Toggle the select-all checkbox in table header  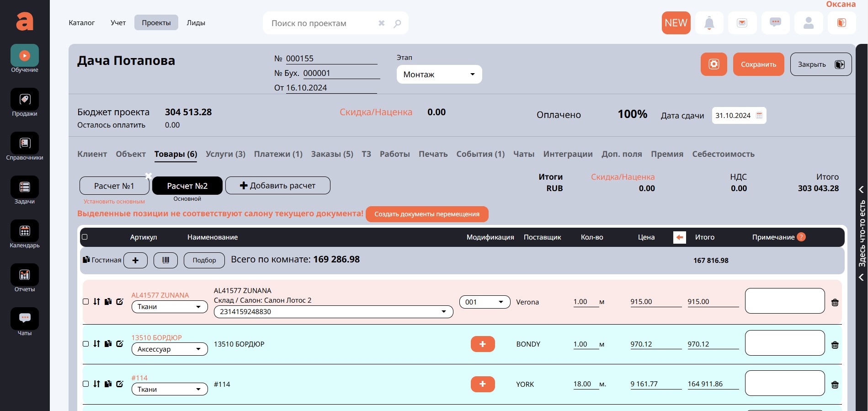point(85,237)
